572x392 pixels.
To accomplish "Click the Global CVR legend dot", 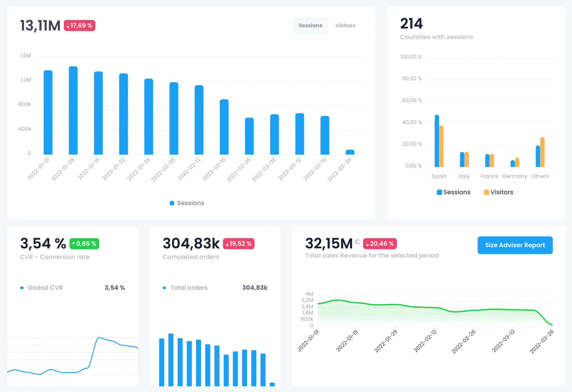I will coord(22,288).
